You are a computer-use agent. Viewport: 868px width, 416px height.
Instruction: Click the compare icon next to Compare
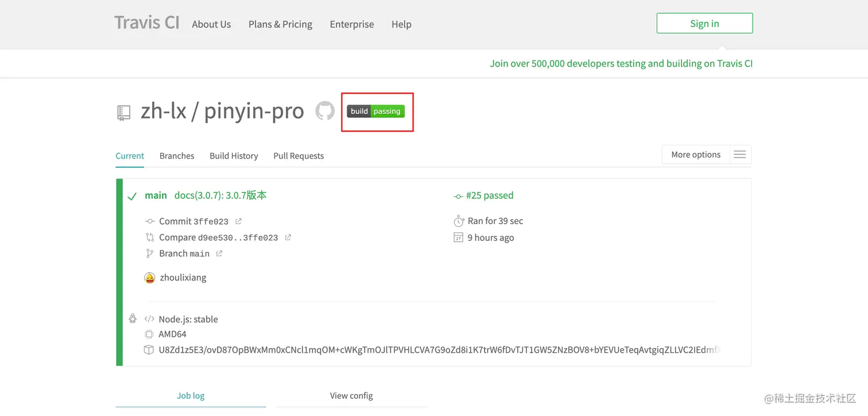[150, 237]
